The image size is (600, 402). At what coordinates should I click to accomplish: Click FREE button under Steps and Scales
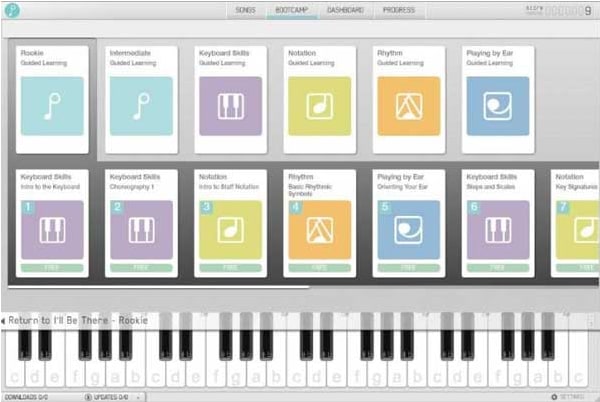(498, 268)
